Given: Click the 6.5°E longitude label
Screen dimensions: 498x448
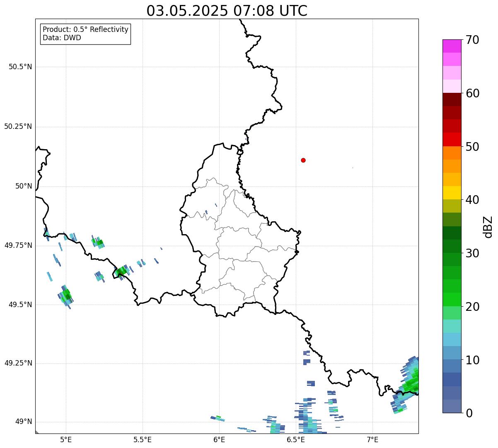Looking at the screenshot, I should 296,439.
